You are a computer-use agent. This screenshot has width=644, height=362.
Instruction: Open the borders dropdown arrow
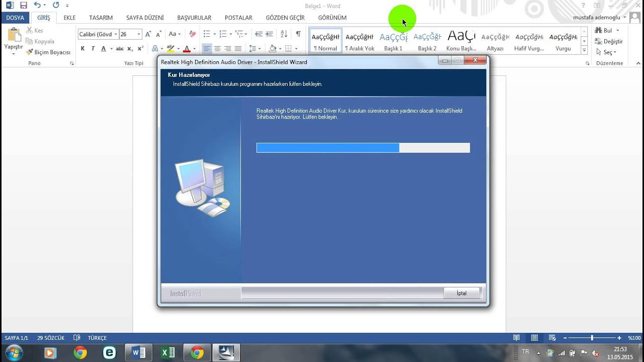click(x=296, y=49)
